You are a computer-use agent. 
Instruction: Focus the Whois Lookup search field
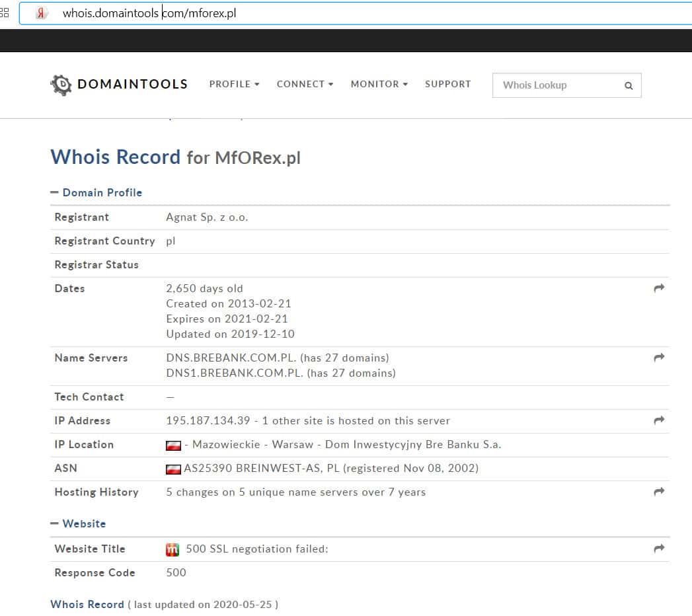(555, 85)
